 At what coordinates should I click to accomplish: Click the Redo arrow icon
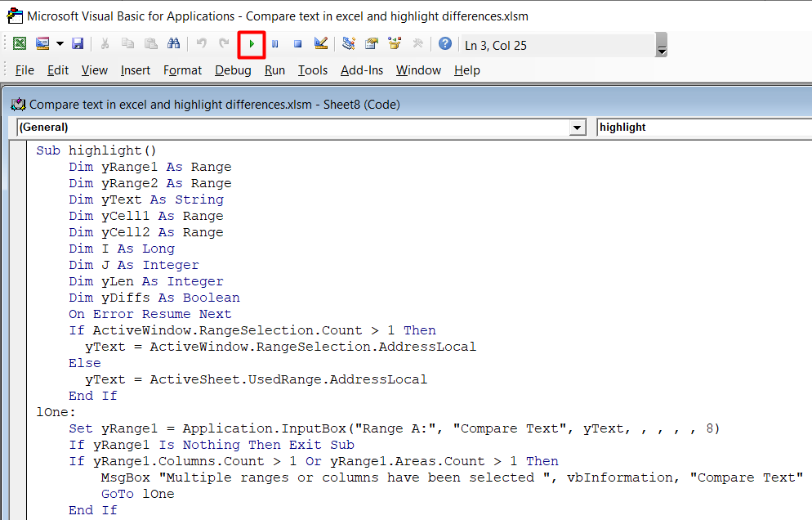pyautogui.click(x=224, y=44)
